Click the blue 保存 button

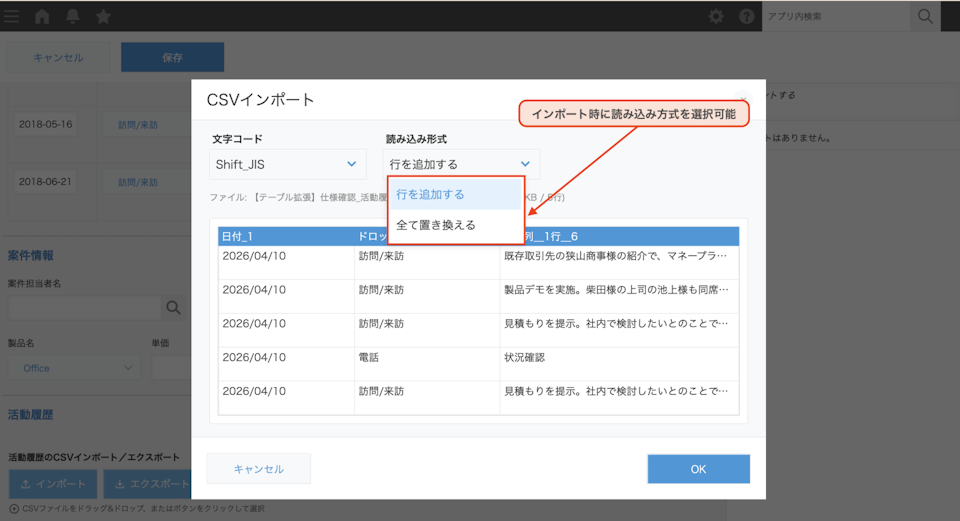(x=172, y=57)
